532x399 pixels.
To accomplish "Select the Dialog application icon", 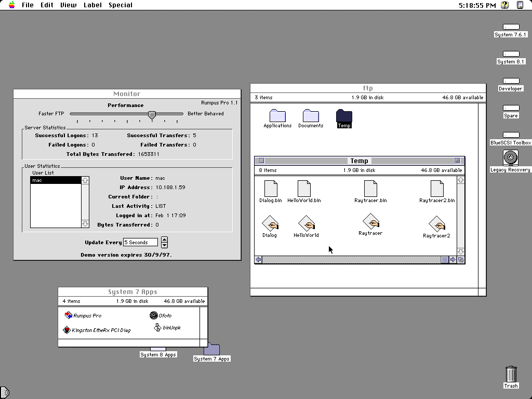I will pos(270,224).
